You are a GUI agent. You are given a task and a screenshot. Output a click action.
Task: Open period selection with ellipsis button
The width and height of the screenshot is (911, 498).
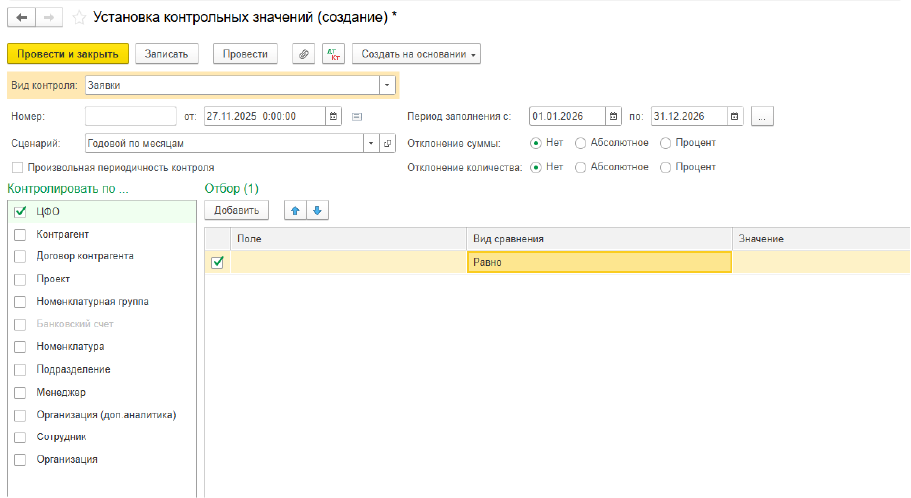762,116
